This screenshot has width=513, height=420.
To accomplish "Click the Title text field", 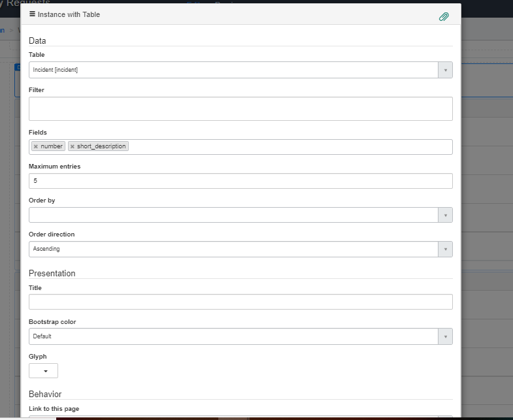I will coord(240,302).
